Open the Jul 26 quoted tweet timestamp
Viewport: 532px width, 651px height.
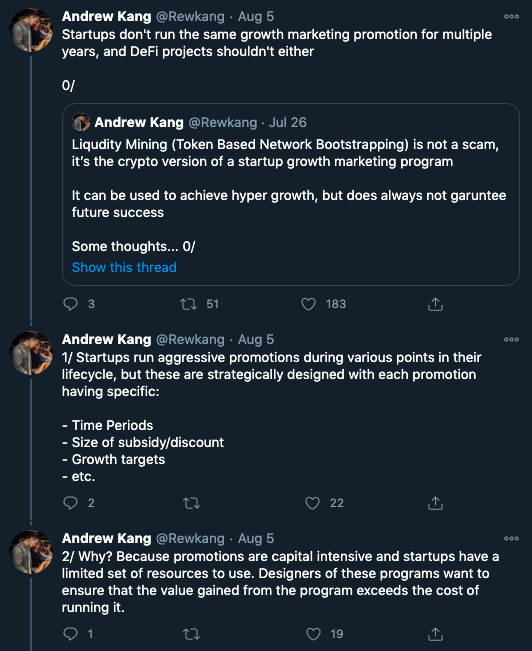point(287,122)
